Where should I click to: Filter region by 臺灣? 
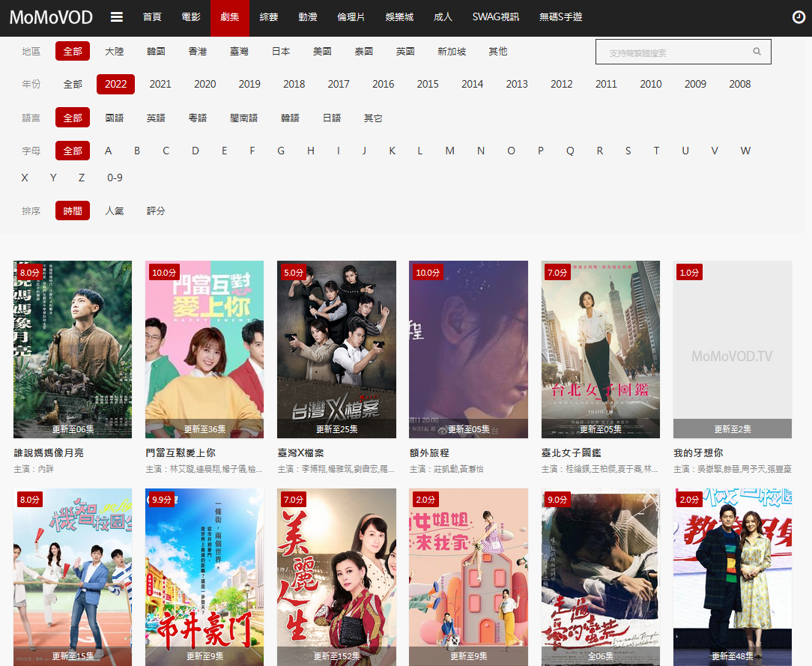point(239,51)
